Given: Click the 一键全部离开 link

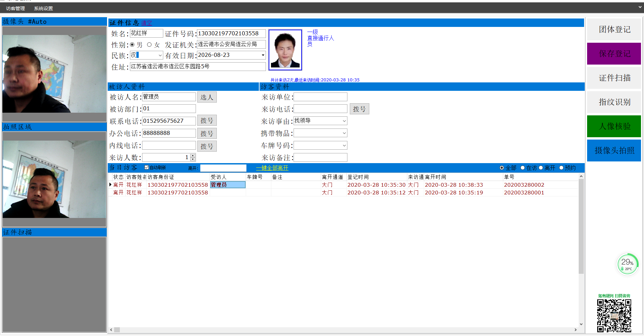Looking at the screenshot, I should pos(272,168).
